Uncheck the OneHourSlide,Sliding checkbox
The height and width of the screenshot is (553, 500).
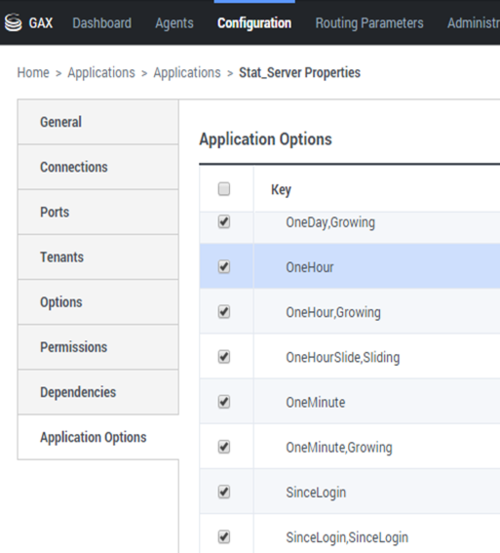click(x=224, y=357)
